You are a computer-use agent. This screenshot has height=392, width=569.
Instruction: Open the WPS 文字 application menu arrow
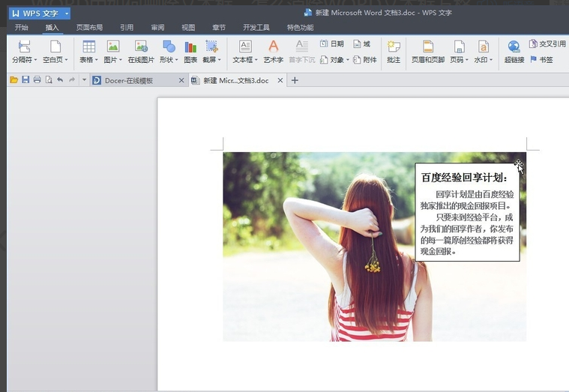(x=66, y=13)
